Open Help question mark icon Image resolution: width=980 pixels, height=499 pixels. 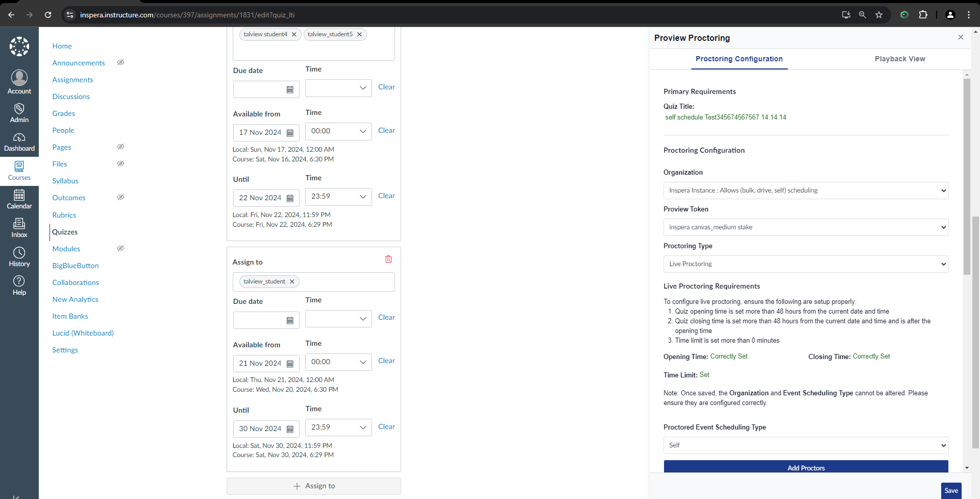pos(19,286)
